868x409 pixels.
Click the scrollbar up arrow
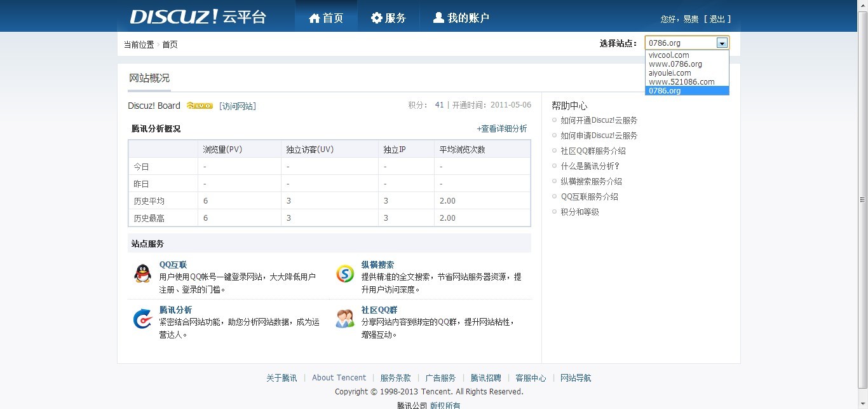tap(862, 5)
